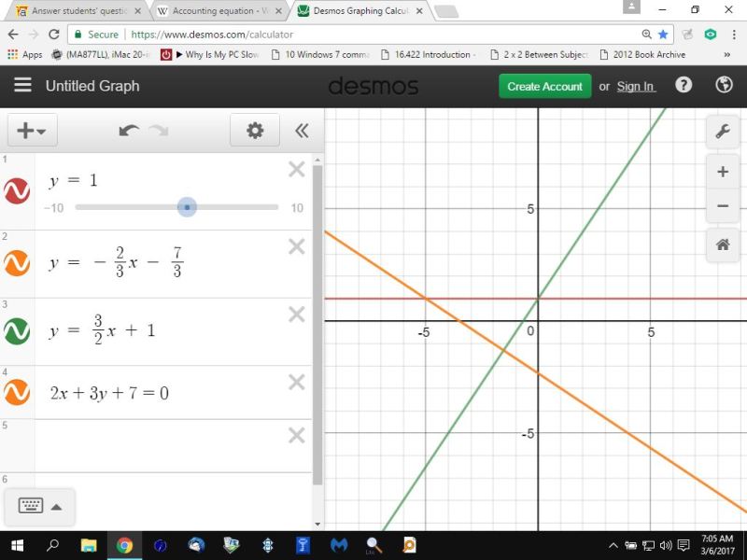
Task: Open Windows Start menu
Action: coord(17,546)
